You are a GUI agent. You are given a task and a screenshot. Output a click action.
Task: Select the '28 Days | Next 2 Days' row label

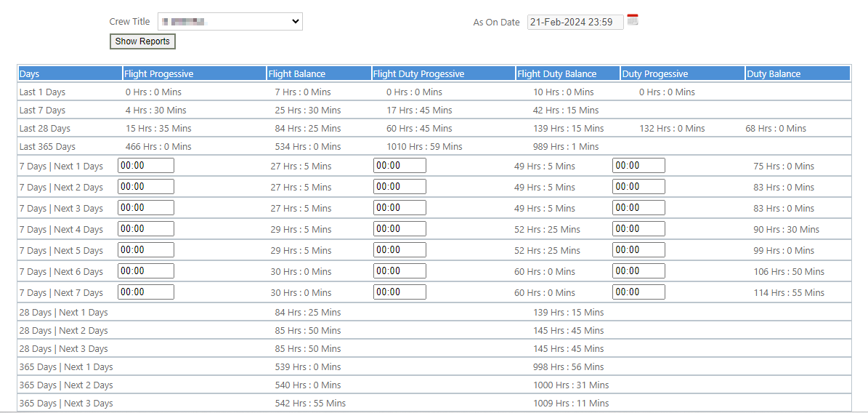64,331
